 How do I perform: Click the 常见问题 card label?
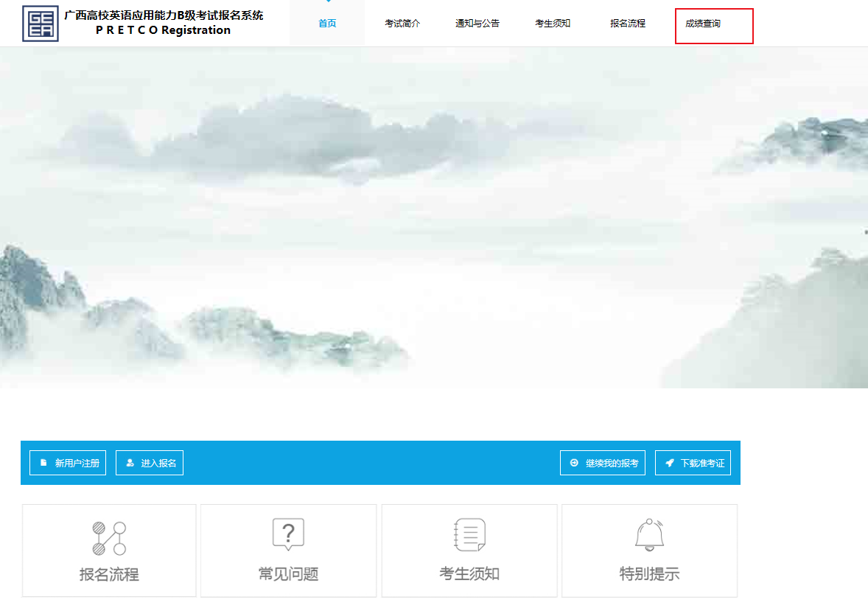[288, 574]
